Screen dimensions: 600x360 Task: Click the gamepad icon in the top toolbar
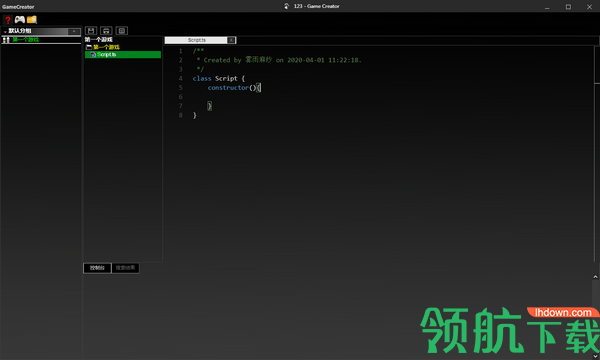tap(20, 20)
